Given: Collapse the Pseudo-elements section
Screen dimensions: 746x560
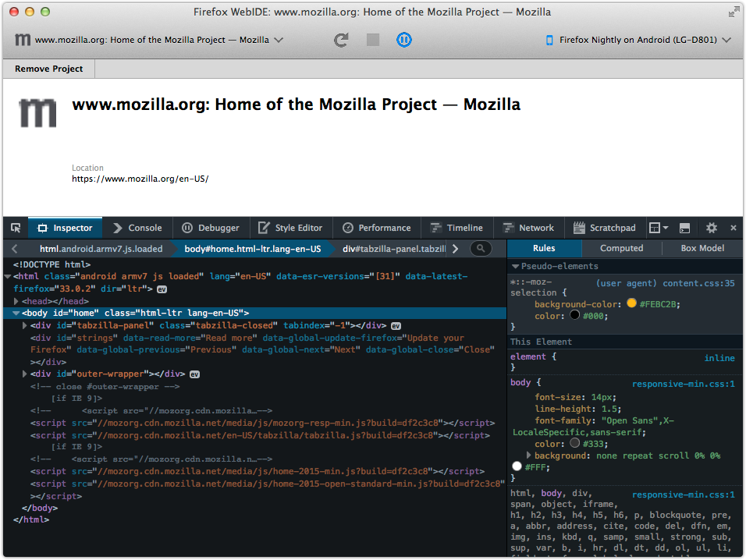Looking at the screenshot, I should 515,266.
